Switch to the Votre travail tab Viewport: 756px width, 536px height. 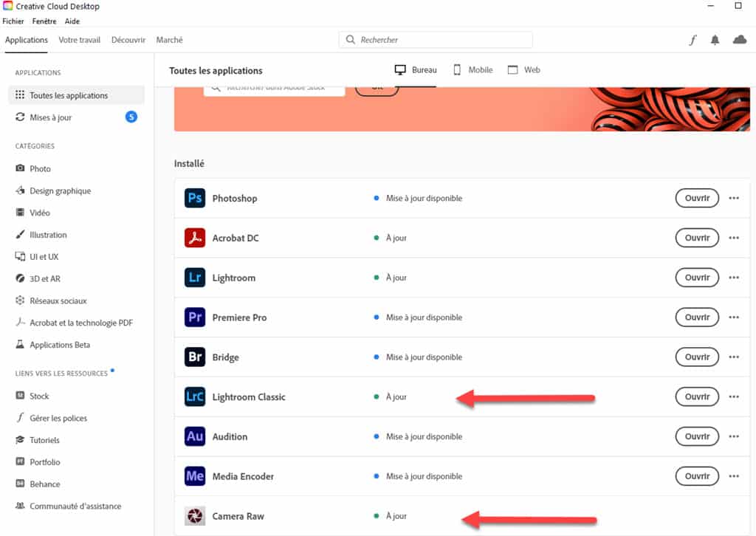(x=79, y=40)
